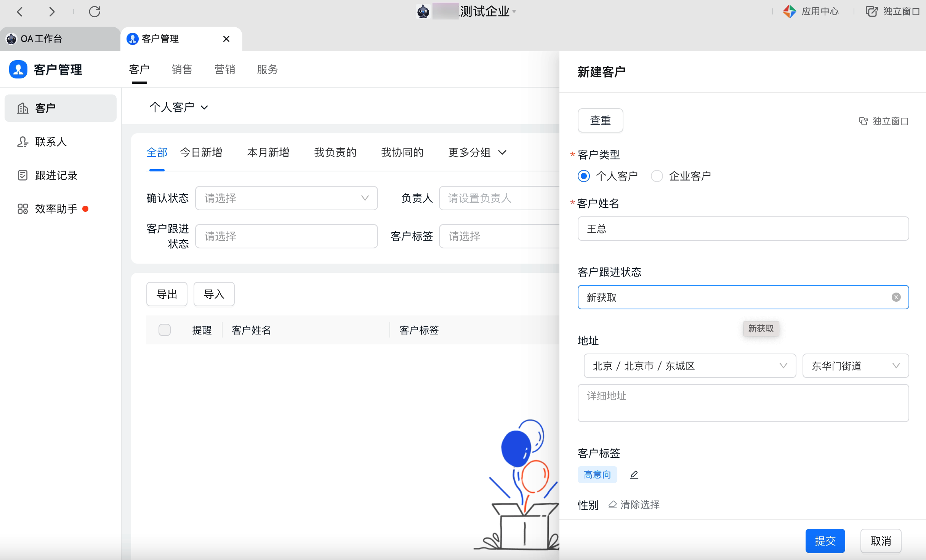This screenshot has width=926, height=560.
Task: Open the 东华门街道 street dropdown
Action: (x=856, y=366)
